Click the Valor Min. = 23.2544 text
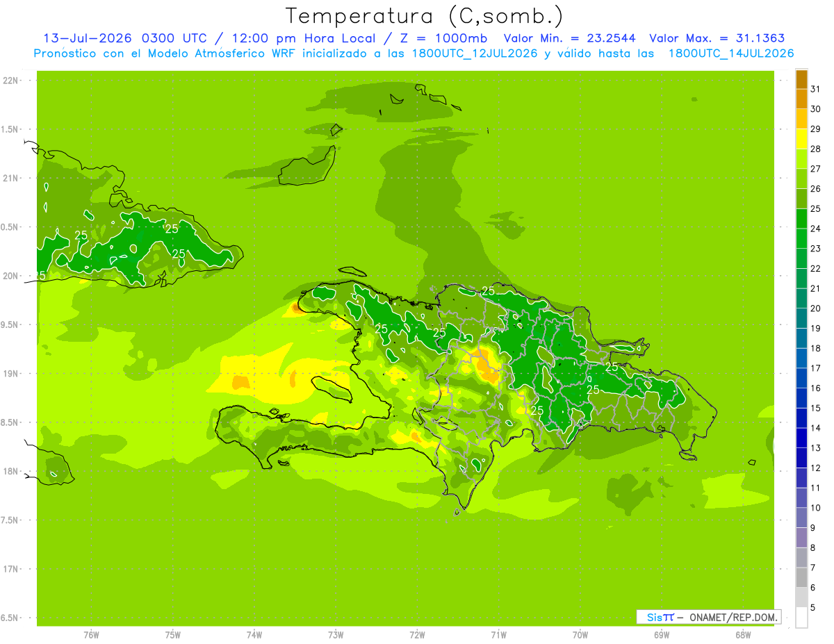The height and width of the screenshot is (644, 834). [570, 38]
